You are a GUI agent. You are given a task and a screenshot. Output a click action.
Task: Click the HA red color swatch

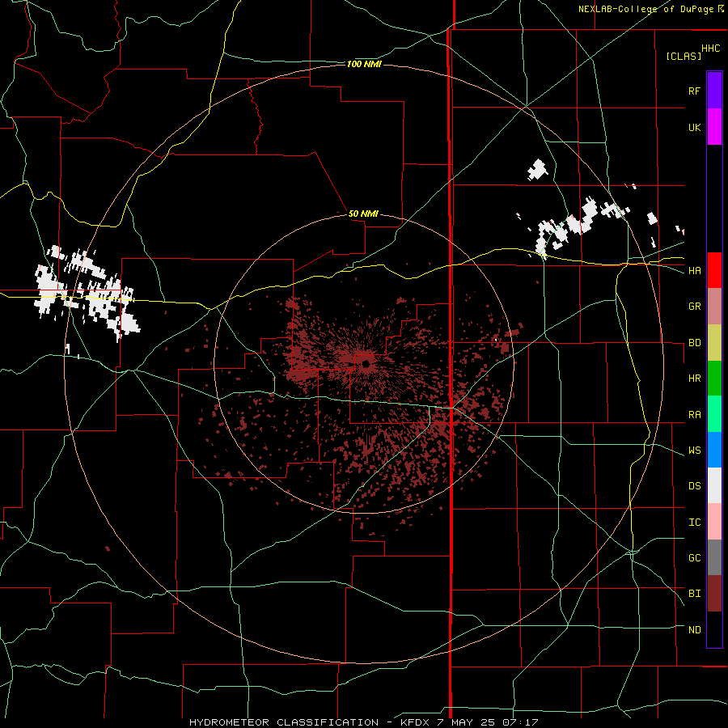tap(714, 270)
